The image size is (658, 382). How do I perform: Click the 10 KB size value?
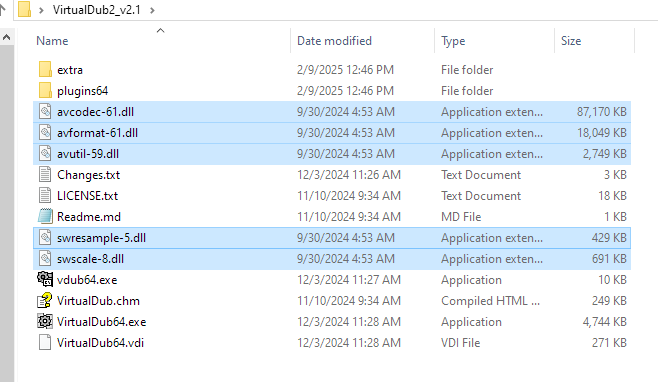612,280
